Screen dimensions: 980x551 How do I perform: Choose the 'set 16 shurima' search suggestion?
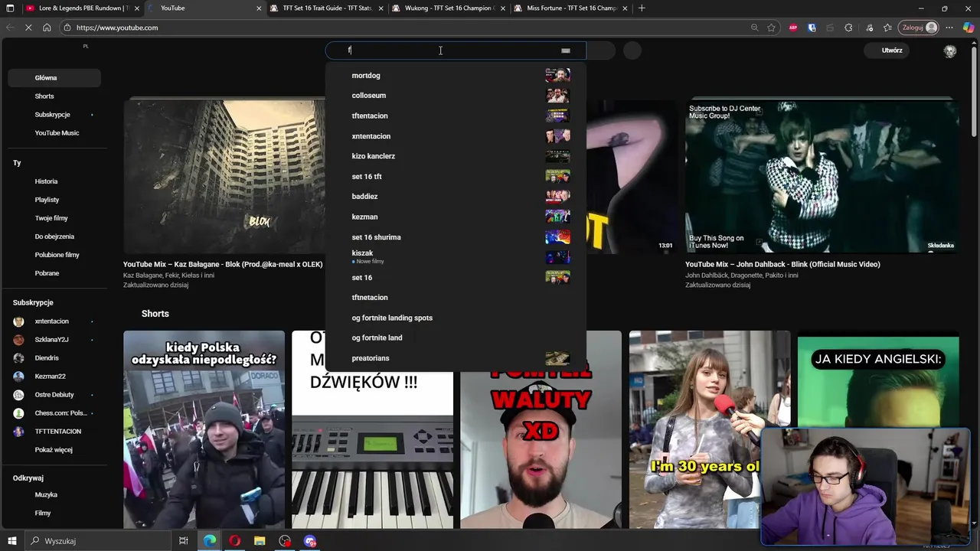pyautogui.click(x=456, y=237)
